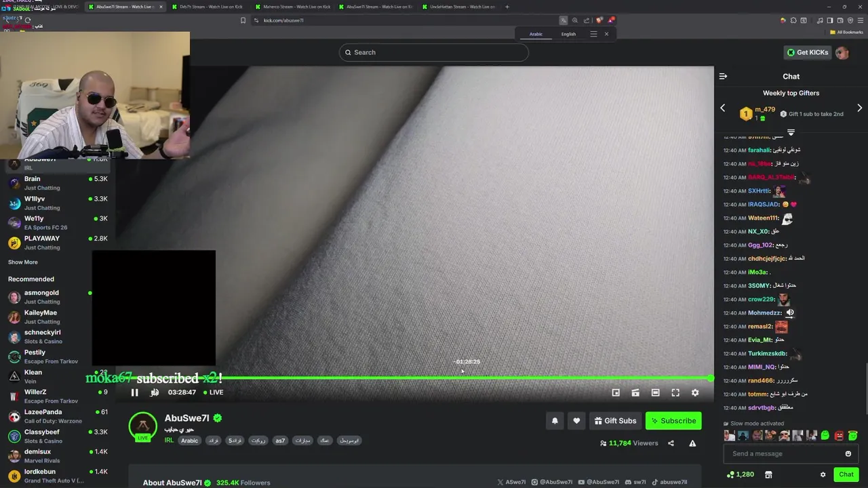
Task: Close the translate popup
Action: (x=606, y=34)
